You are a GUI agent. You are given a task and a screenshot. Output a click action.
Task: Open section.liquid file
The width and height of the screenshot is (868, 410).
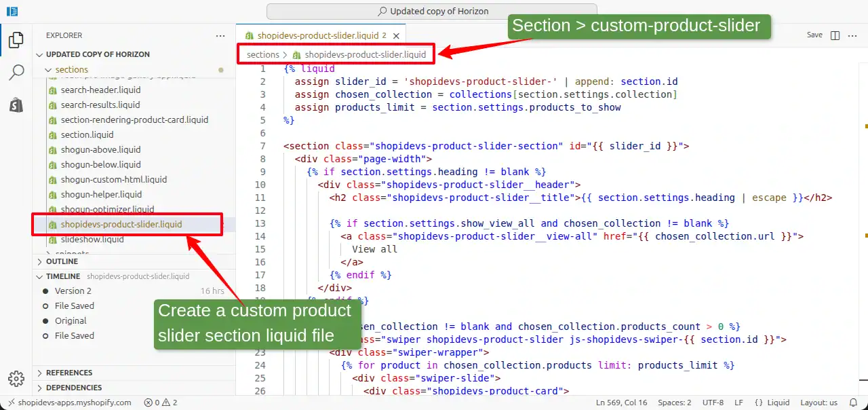coord(87,134)
